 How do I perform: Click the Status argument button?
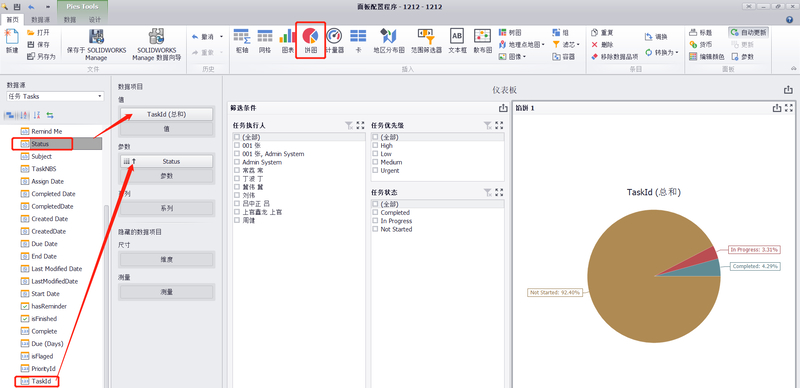click(x=166, y=161)
